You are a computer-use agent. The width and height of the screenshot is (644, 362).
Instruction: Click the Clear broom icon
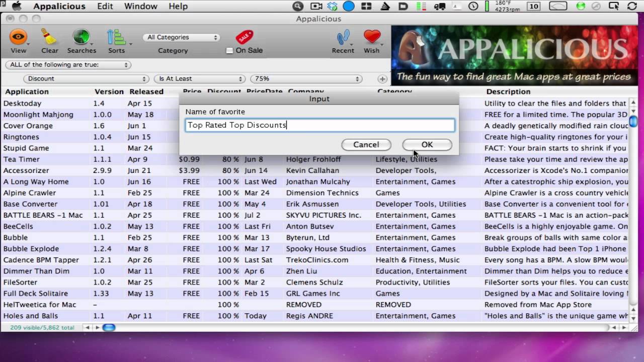coord(49,37)
